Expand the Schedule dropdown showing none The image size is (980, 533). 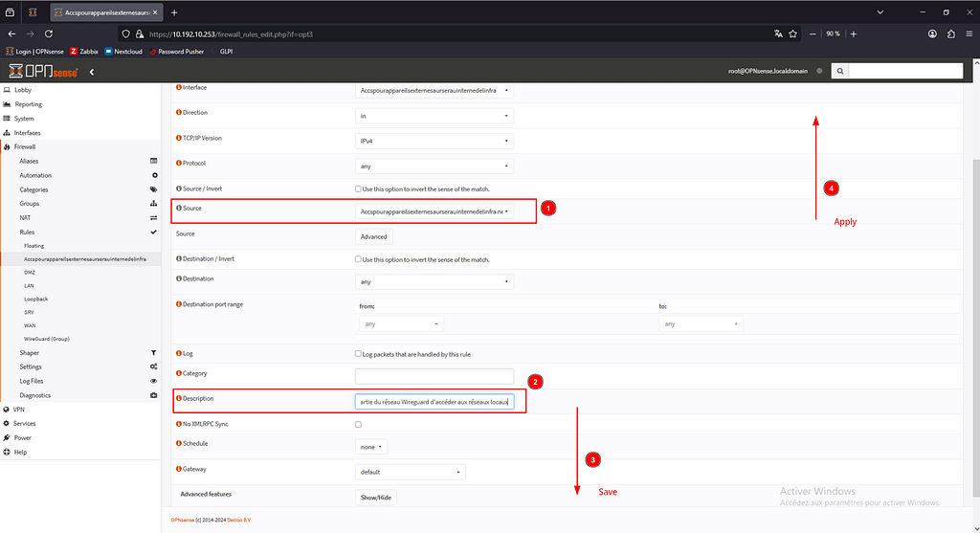(372, 447)
